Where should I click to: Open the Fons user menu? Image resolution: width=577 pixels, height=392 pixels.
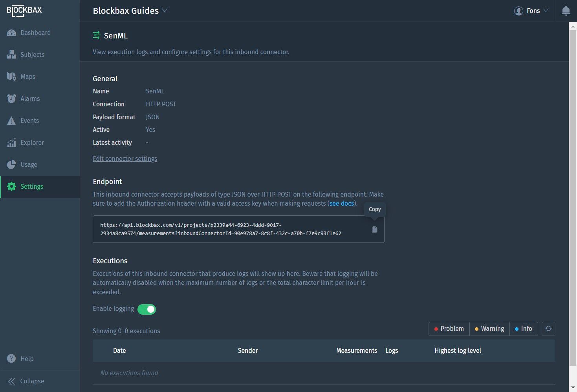pyautogui.click(x=531, y=11)
